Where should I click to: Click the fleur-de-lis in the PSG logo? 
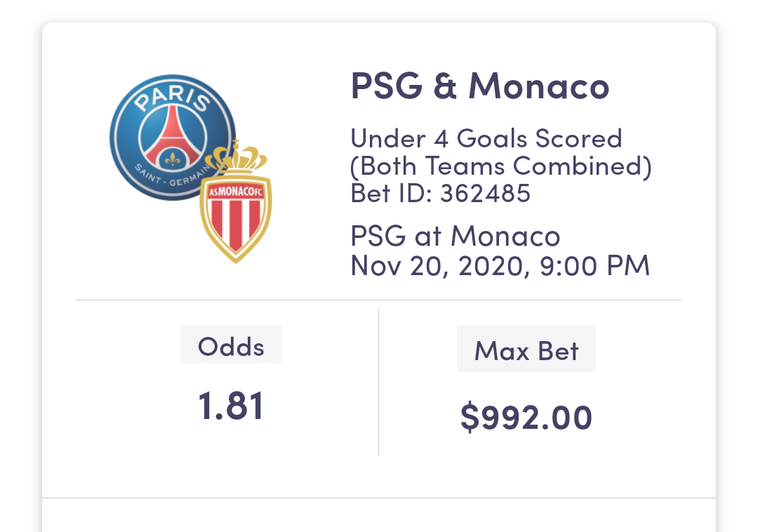pos(171,159)
